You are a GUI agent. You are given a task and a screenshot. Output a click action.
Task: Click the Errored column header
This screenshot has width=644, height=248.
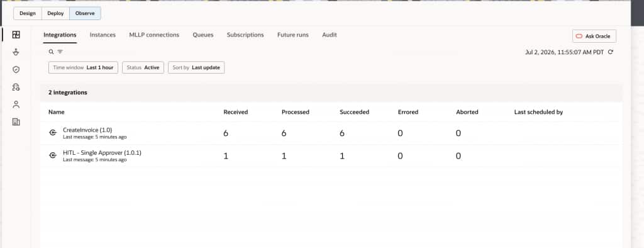[408, 112]
